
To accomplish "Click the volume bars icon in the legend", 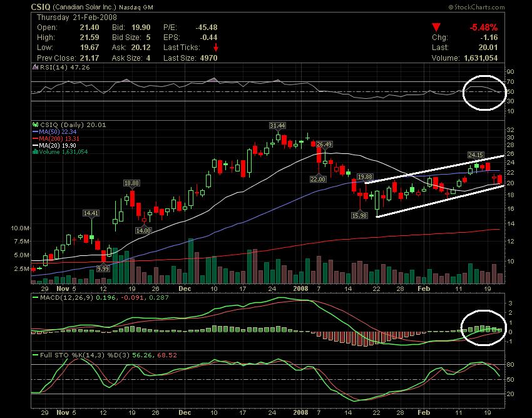I will pyautogui.click(x=35, y=152).
